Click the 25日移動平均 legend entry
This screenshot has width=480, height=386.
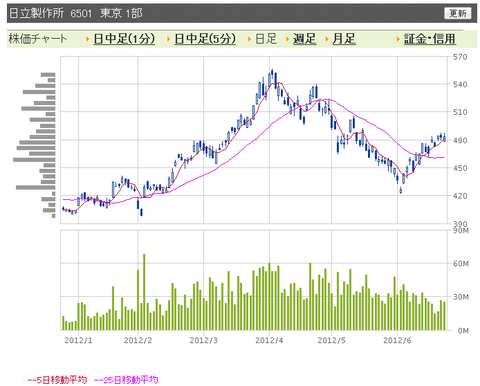pos(126,380)
